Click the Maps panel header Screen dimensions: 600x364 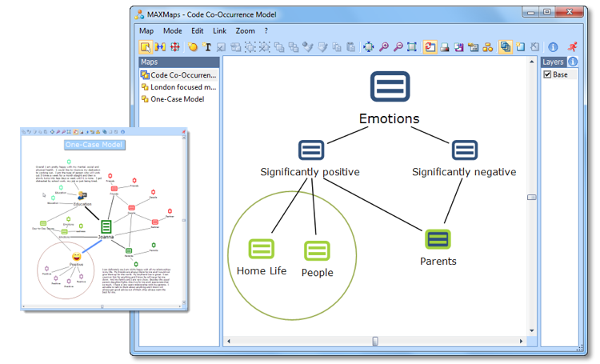click(x=179, y=62)
